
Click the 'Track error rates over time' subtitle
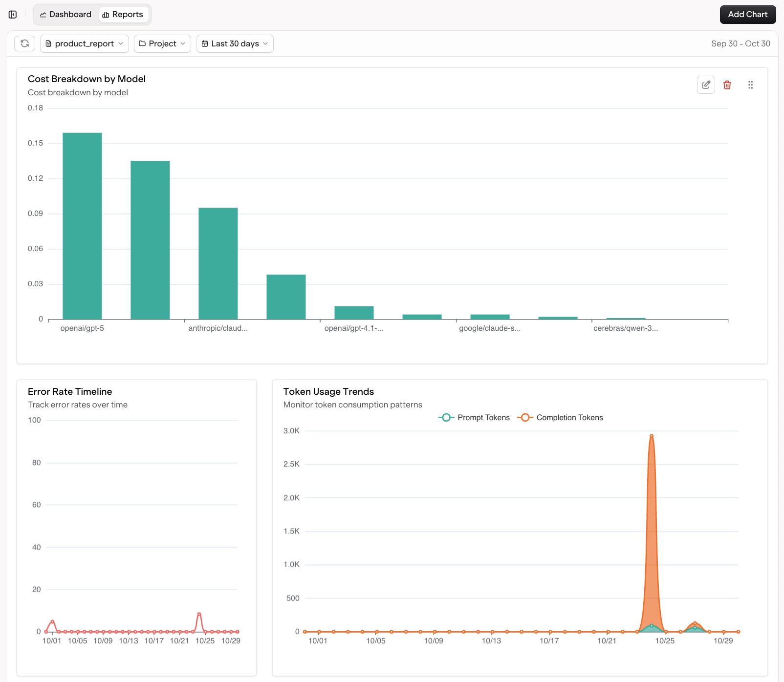78,405
